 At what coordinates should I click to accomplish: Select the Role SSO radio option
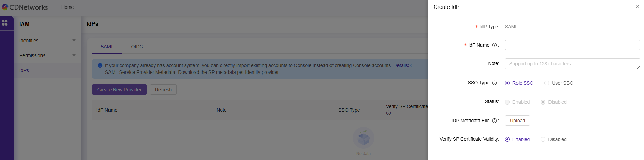tap(507, 83)
